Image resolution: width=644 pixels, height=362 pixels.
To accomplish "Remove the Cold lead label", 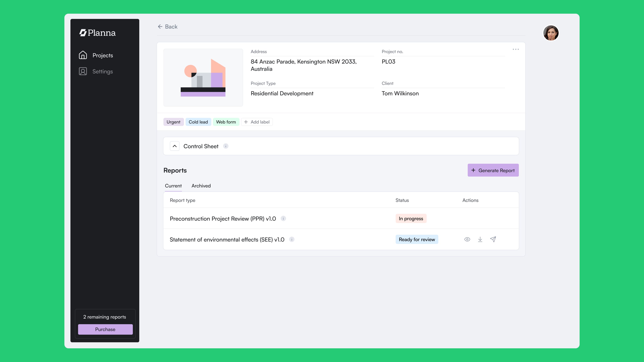I will tap(198, 122).
